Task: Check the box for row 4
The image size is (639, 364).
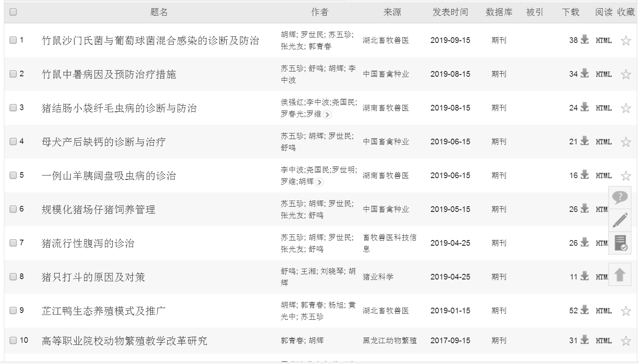Action: [13, 141]
